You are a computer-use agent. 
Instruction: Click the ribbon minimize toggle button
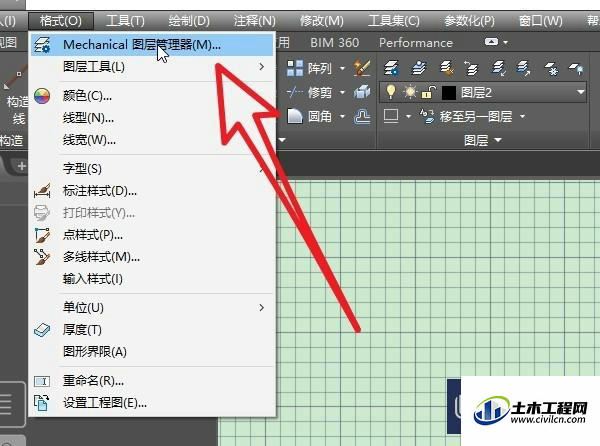tap(491, 41)
